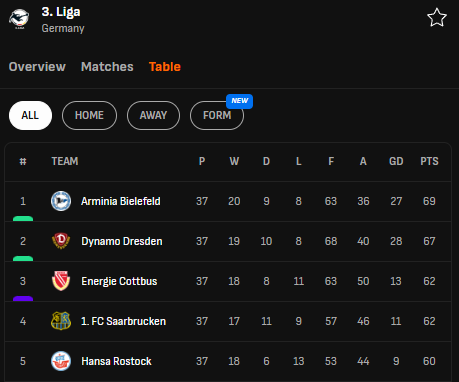Favorite 3. Liga with the star icon
Screen dimensions: 459x382
[437, 18]
